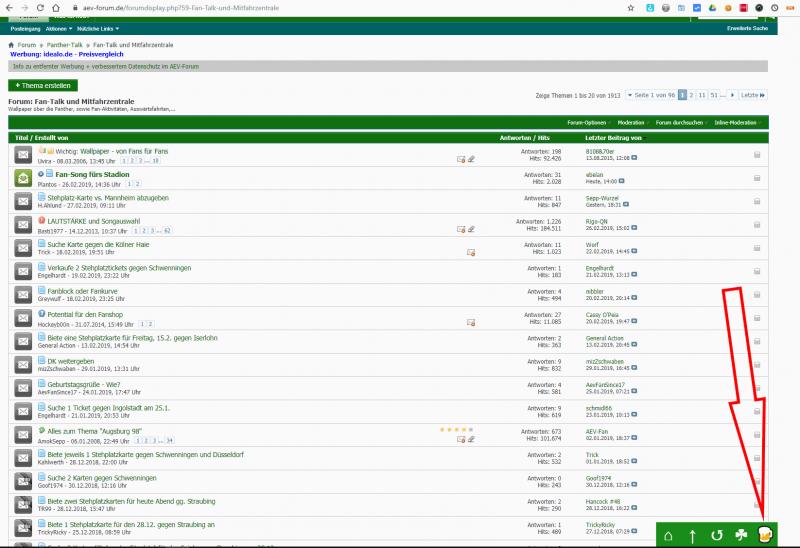Click the refresh icon in green bottom bar
800x548 pixels.
coord(716,536)
